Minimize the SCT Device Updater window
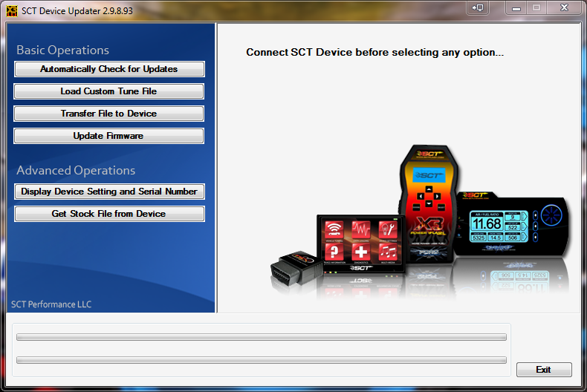This screenshot has width=587, height=392. (516, 7)
